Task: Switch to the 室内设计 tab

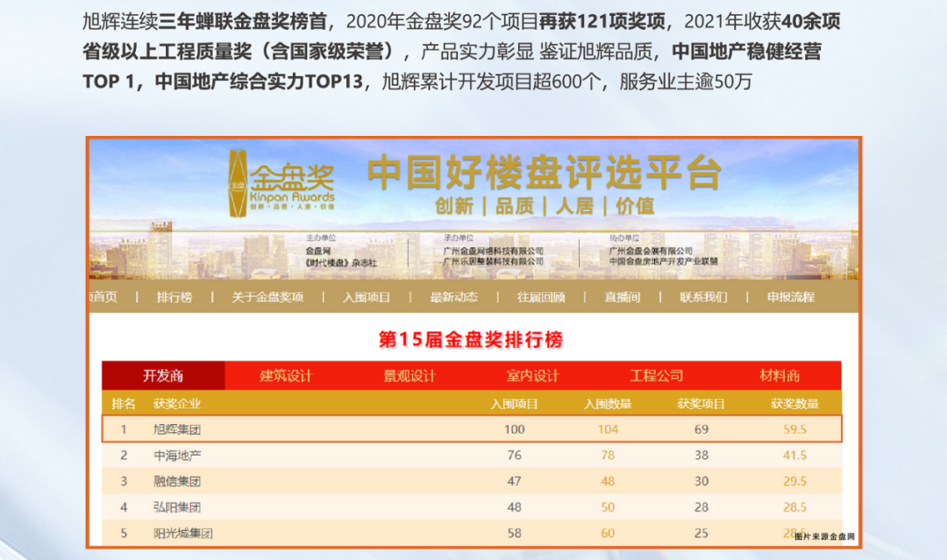Action: 533,376
